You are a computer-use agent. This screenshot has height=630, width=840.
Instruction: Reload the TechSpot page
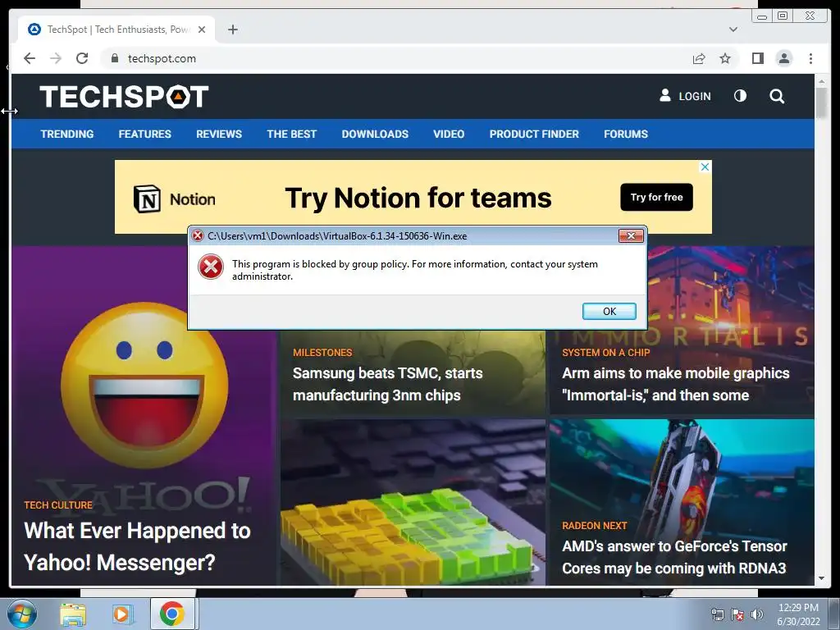click(x=82, y=58)
